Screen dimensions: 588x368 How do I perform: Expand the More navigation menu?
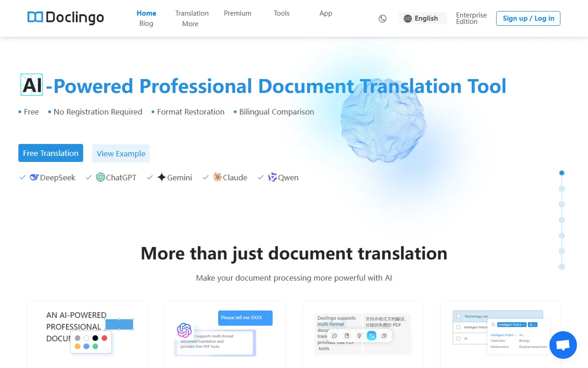pos(190,24)
